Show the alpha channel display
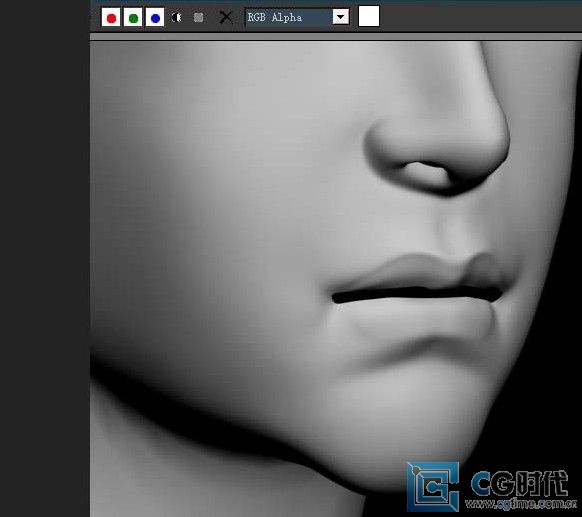 coord(176,17)
